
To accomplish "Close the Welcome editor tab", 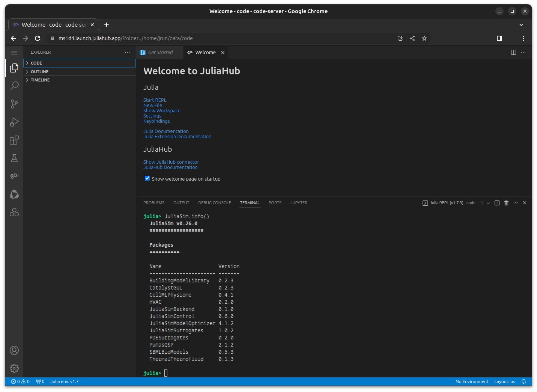I will pyautogui.click(x=223, y=53).
